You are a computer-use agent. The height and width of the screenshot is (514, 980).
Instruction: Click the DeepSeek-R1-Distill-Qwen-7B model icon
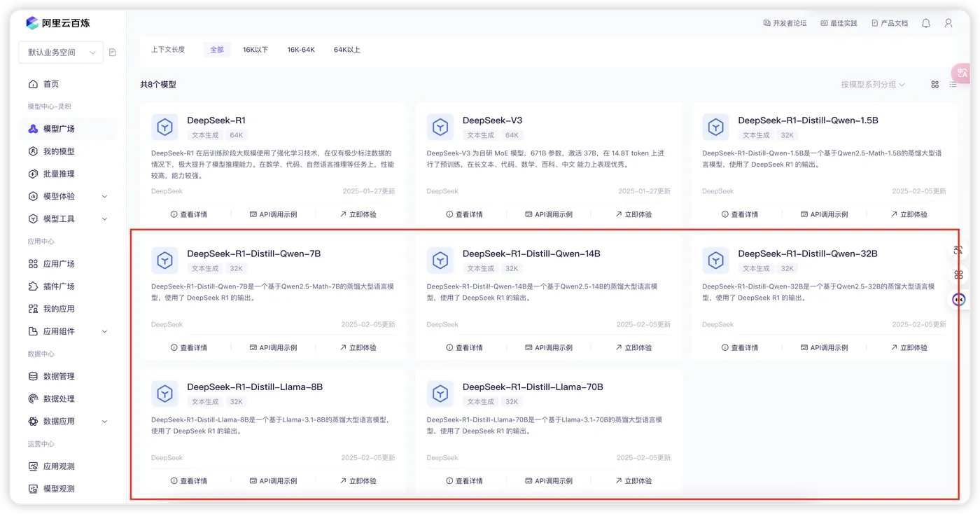click(x=164, y=260)
